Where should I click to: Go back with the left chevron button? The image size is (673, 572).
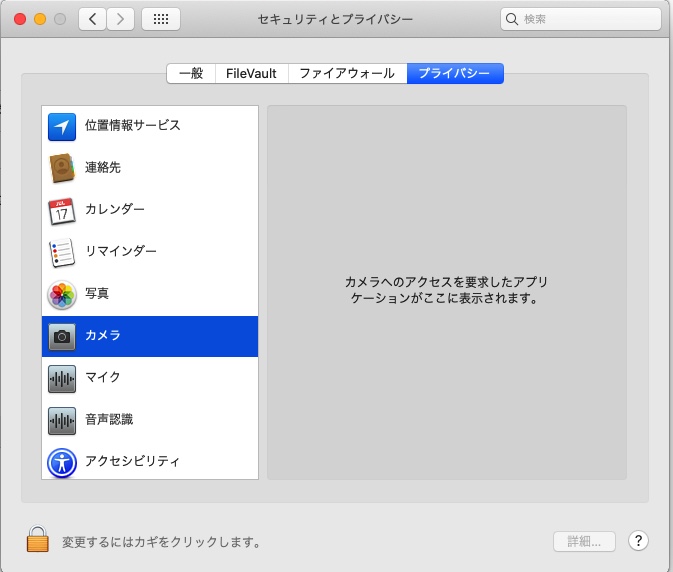[x=92, y=19]
